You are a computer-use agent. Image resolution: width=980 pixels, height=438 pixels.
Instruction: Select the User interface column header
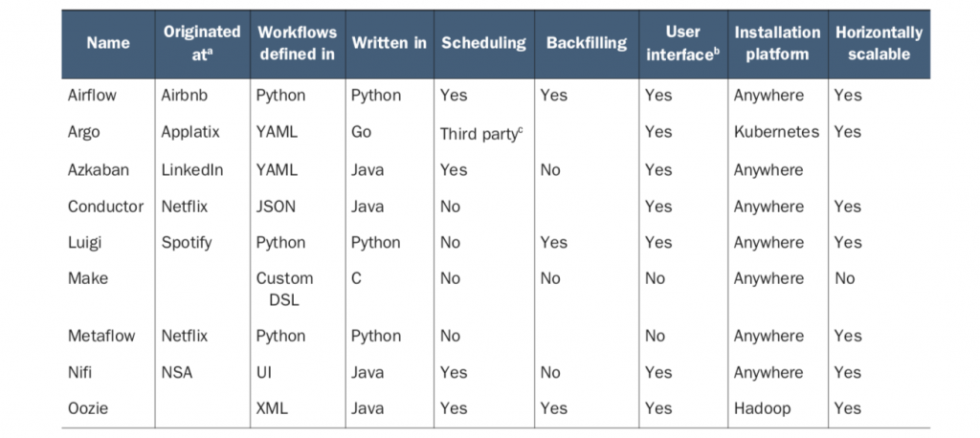click(681, 43)
